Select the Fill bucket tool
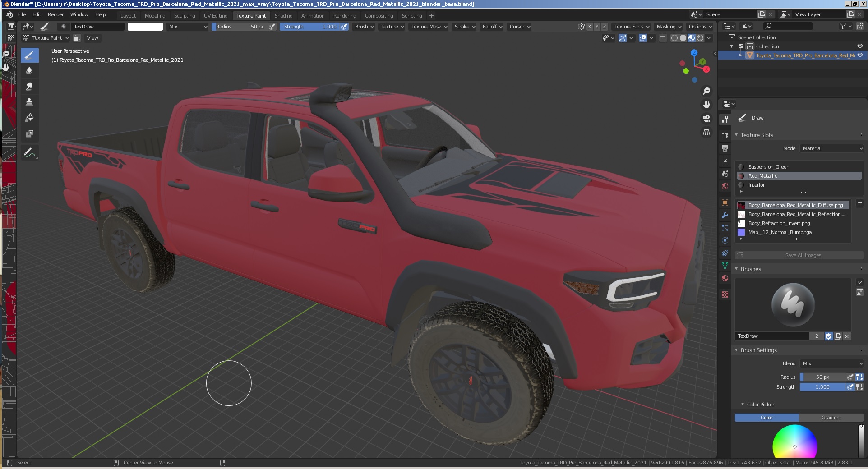This screenshot has height=469, width=868. pyautogui.click(x=29, y=118)
